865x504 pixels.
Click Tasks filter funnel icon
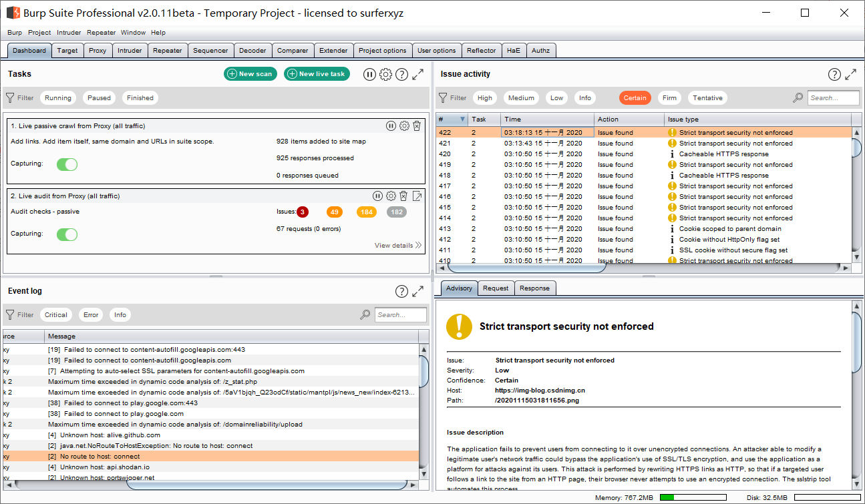click(x=10, y=98)
